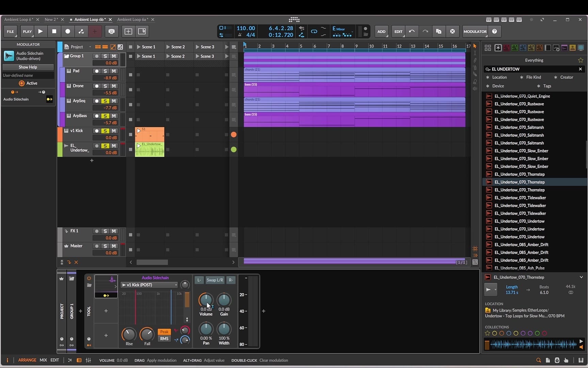
Task: Toggle the Audio Sidechain device power icon
Action: tap(89, 278)
